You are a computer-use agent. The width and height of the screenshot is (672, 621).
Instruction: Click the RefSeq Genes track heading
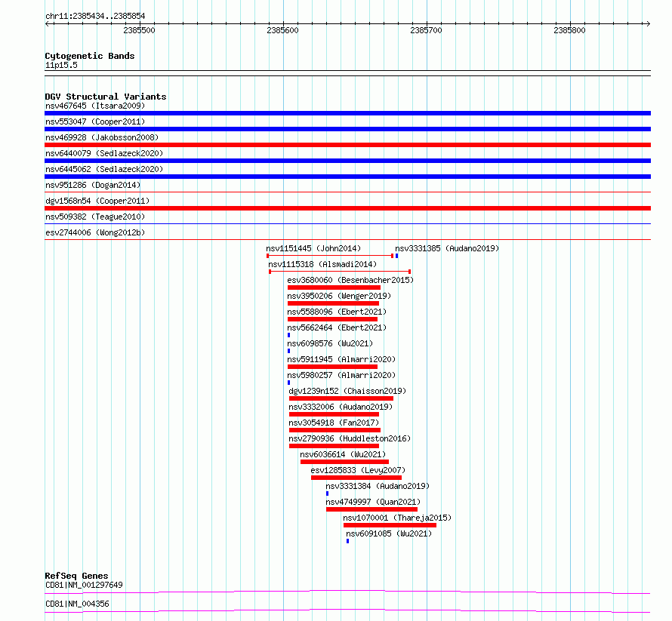76,576
